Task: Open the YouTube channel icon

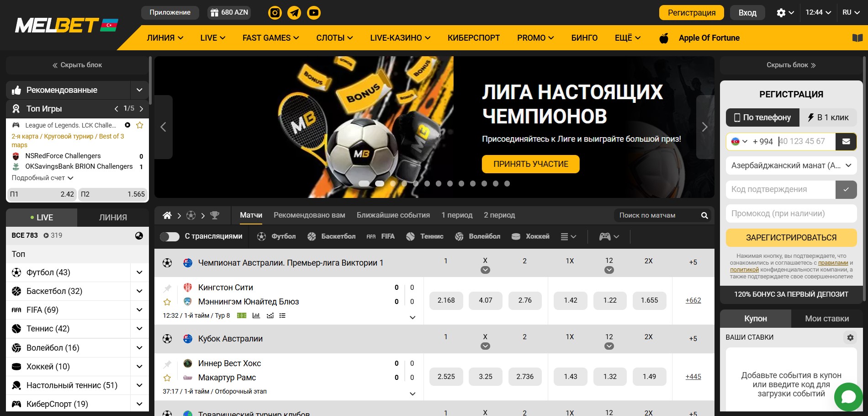Action: 313,12
